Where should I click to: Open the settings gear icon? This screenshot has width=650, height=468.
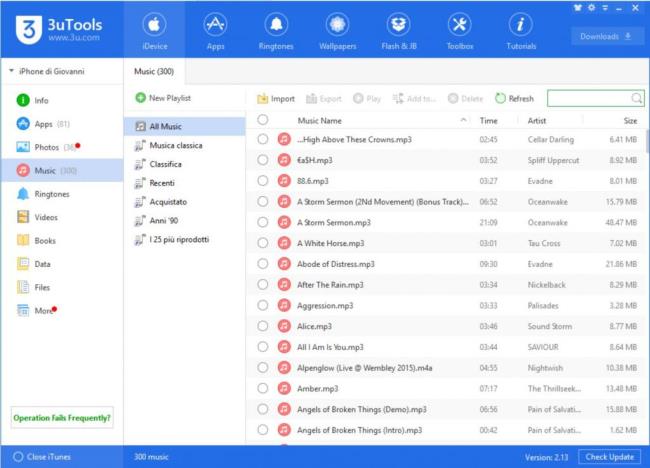(592, 7)
